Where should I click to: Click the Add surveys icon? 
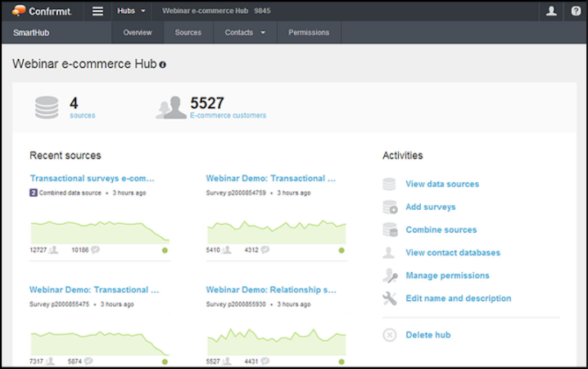(390, 207)
